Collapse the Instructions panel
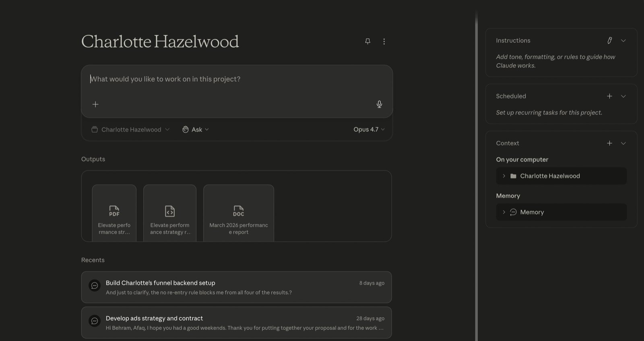Screen dimensions: 644x341 pos(623,41)
